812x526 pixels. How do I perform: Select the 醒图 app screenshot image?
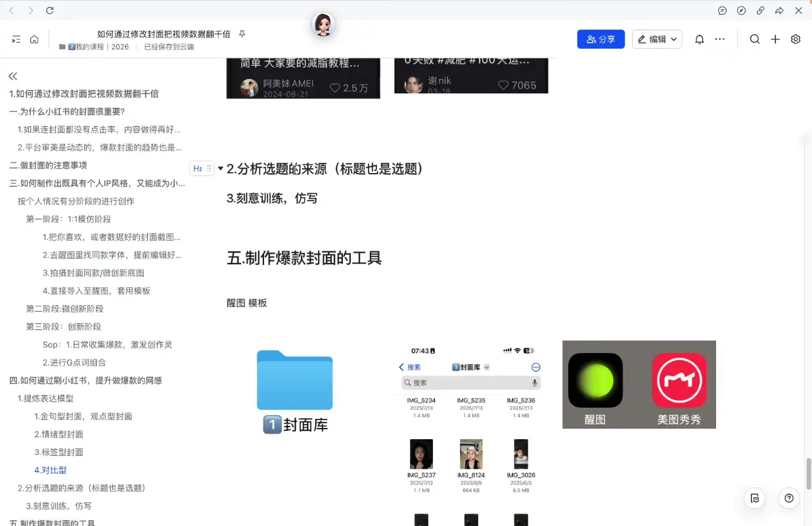pos(595,384)
